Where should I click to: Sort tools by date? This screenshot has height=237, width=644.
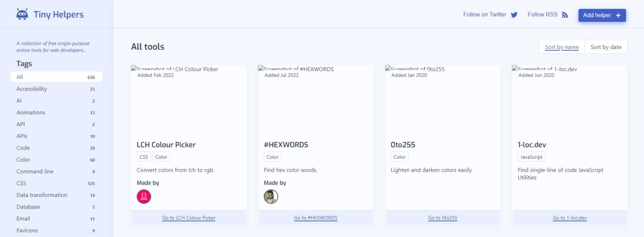(606, 47)
